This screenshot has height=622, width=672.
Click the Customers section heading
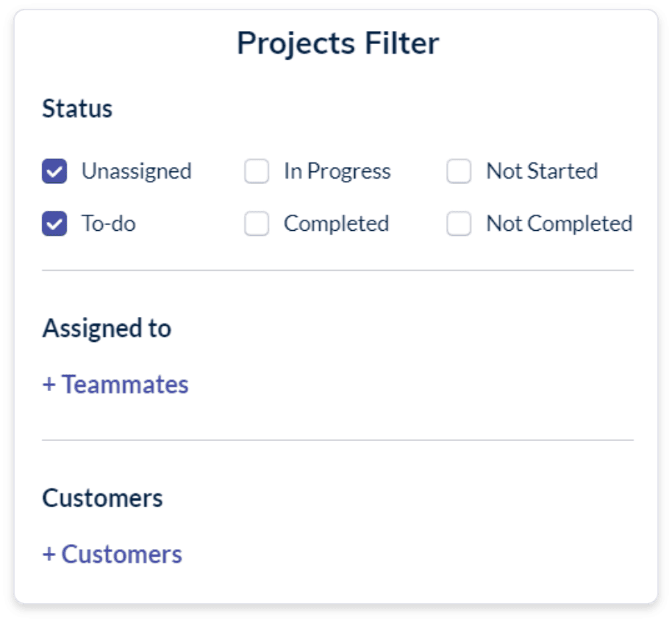(101, 498)
